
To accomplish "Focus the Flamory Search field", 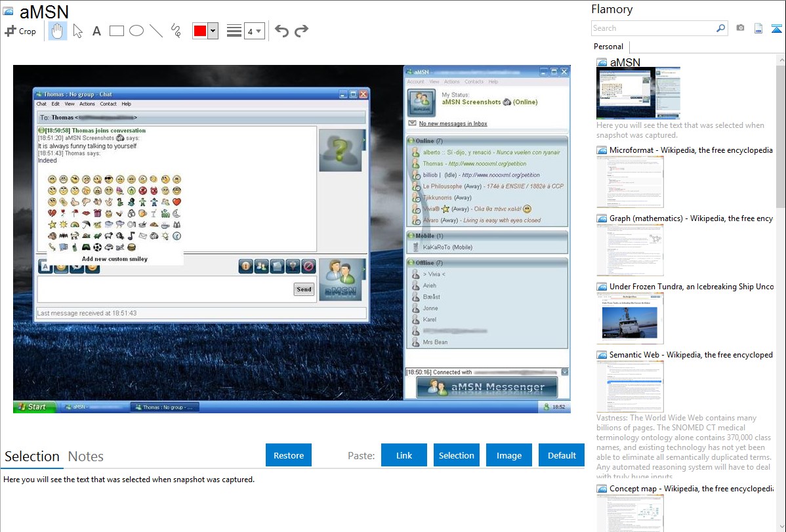I will (653, 28).
